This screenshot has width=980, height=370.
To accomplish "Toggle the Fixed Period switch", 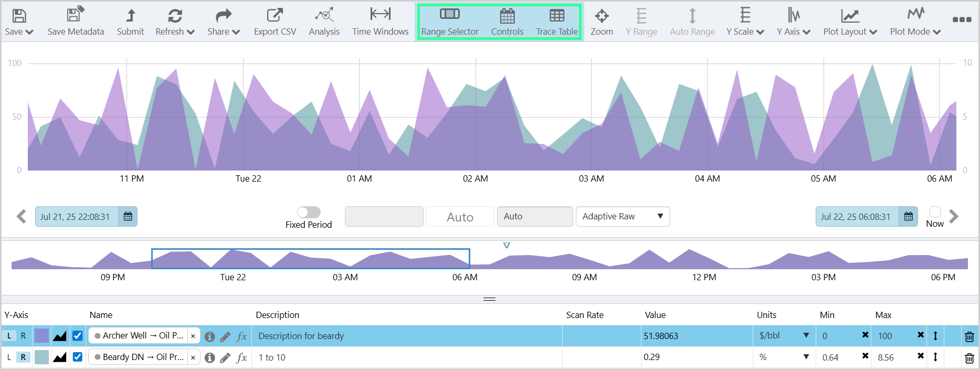I will coord(309,212).
